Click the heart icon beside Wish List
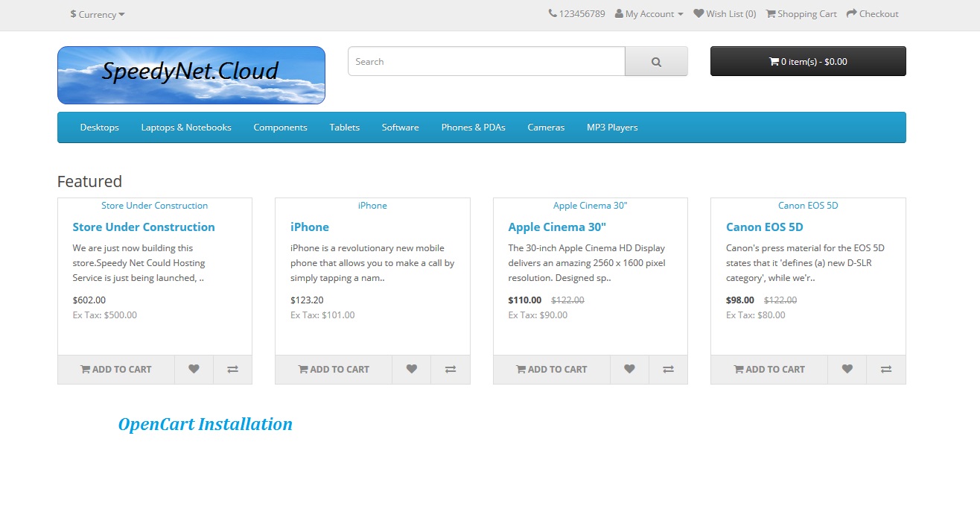980x515 pixels. 699,13
